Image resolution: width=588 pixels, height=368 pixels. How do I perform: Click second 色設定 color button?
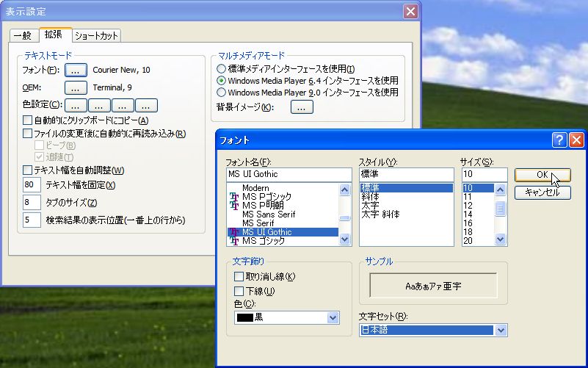pos(99,106)
